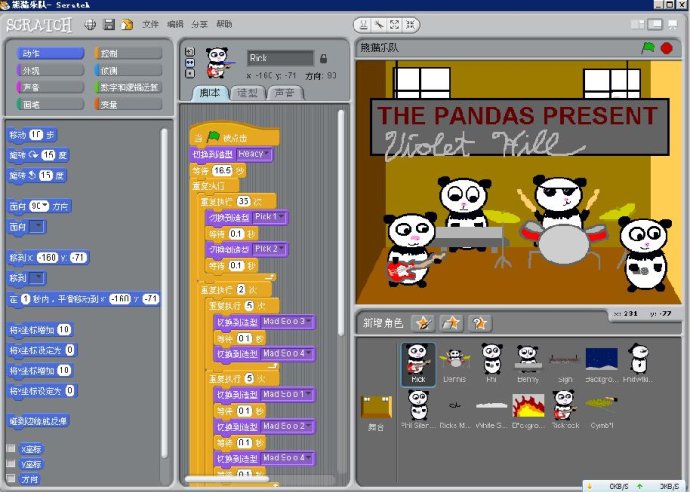This screenshot has width=690, height=492.
Task: Select the 舞台 stage thumbnail
Action: tap(376, 412)
